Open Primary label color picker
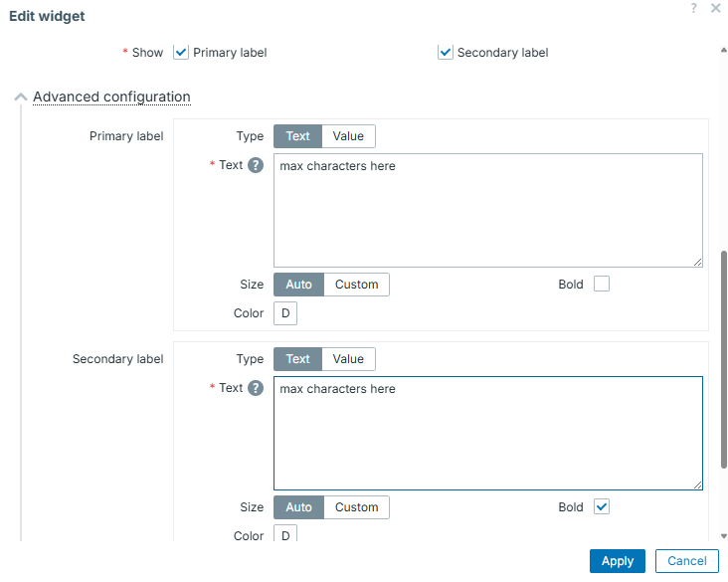The width and height of the screenshot is (728, 582). pos(285,314)
